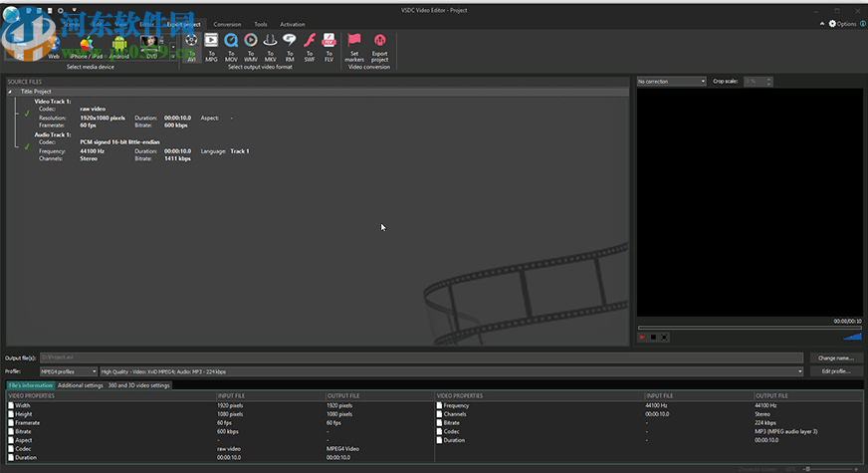Stop the preview playback
Viewport: 868px width, 473px height.
[x=653, y=337]
